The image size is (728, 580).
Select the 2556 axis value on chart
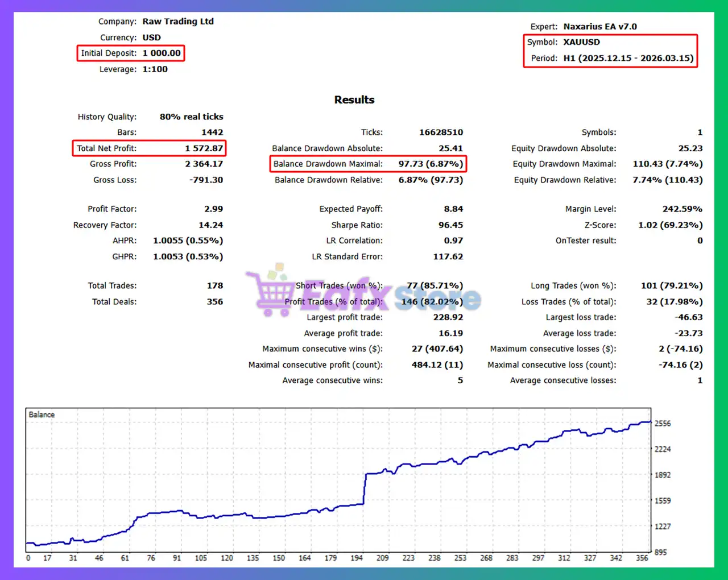[x=661, y=423]
